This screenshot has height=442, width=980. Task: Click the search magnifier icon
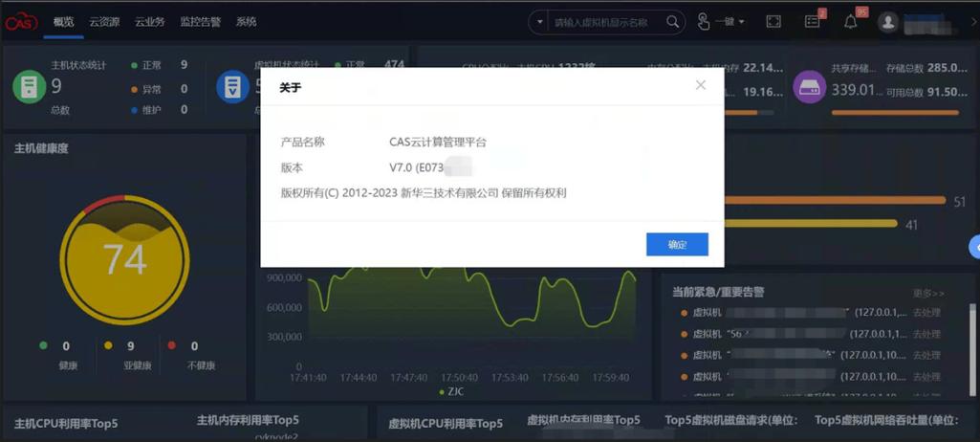click(x=672, y=22)
